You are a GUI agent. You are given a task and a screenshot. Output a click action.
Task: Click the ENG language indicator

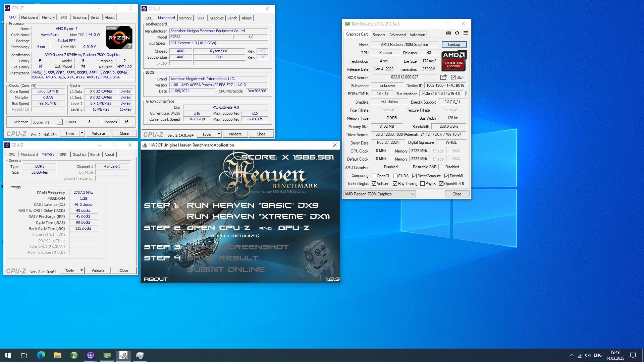[x=598, y=355]
